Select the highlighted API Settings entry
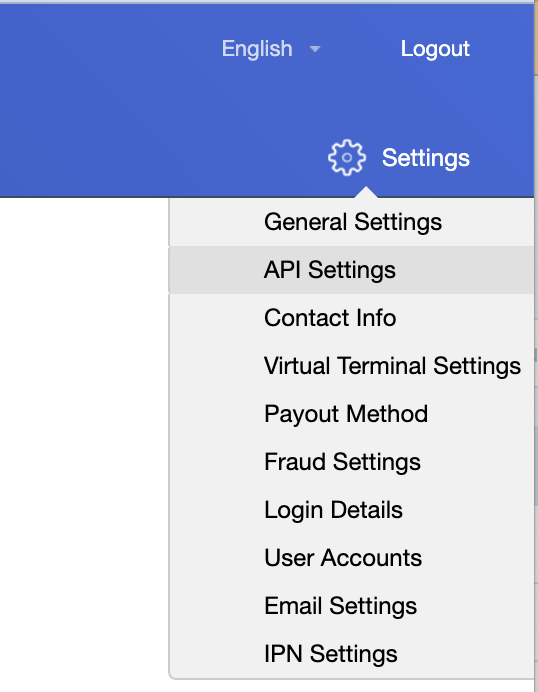 point(351,270)
